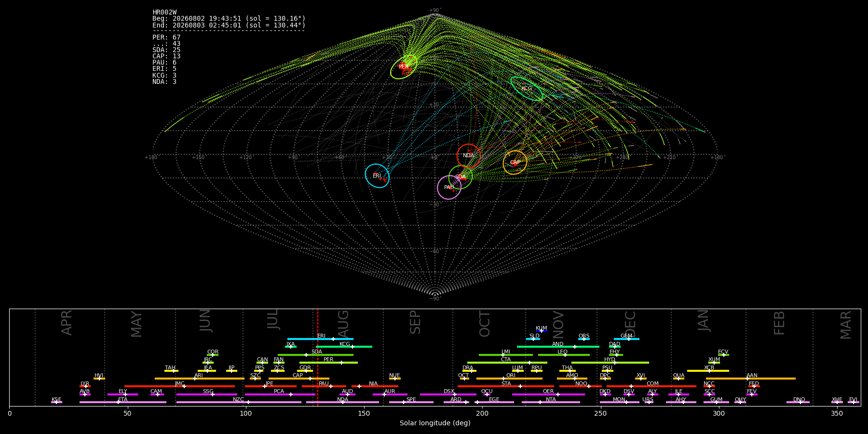Click the red dashed current solar longitude line
868x434 pixels.
point(318,357)
